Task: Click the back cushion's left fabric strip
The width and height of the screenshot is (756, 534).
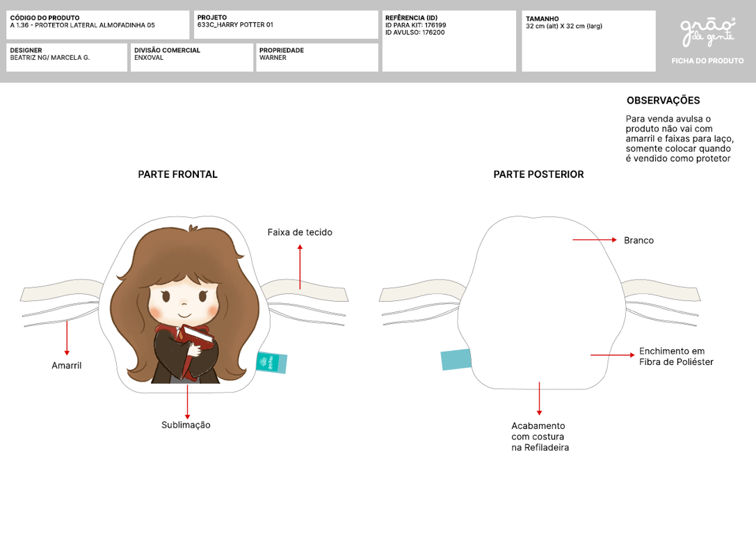Action: pyautogui.click(x=422, y=291)
